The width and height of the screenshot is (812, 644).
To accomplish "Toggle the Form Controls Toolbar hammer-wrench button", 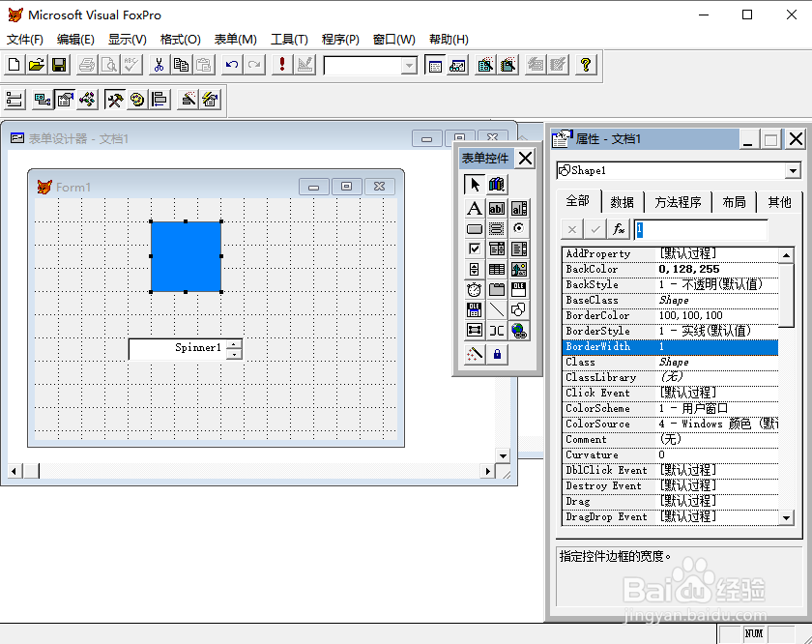I will (x=114, y=99).
